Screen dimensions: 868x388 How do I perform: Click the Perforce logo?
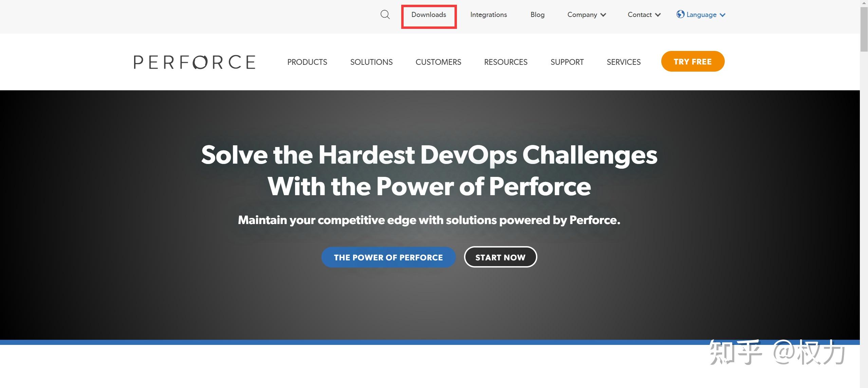(x=194, y=62)
